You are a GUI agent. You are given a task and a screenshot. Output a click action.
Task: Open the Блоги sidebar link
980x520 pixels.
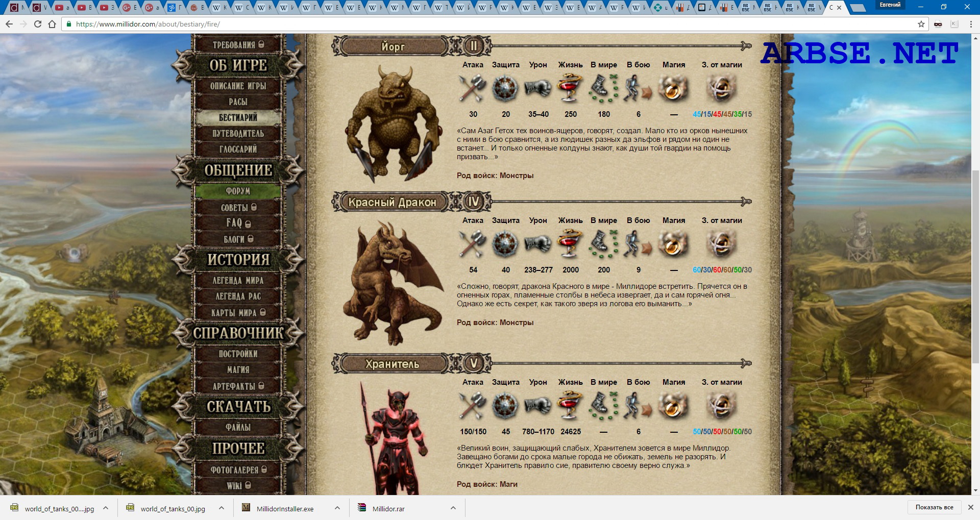point(238,239)
